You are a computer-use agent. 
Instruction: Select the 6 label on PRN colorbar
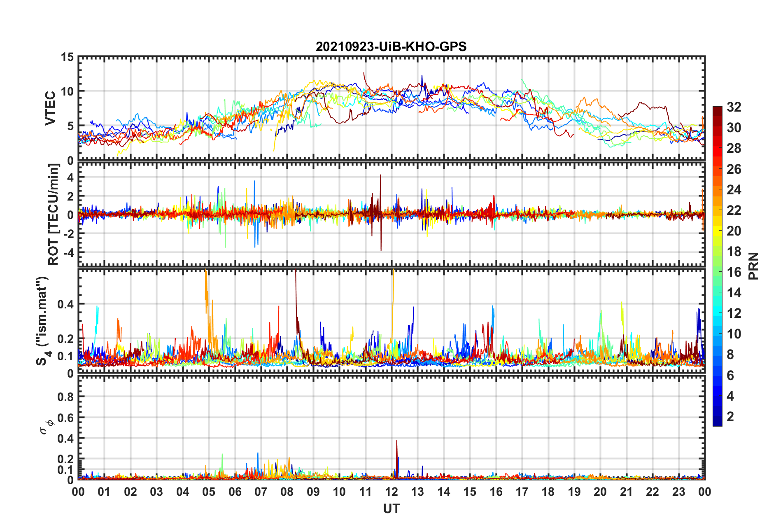[x=730, y=375]
